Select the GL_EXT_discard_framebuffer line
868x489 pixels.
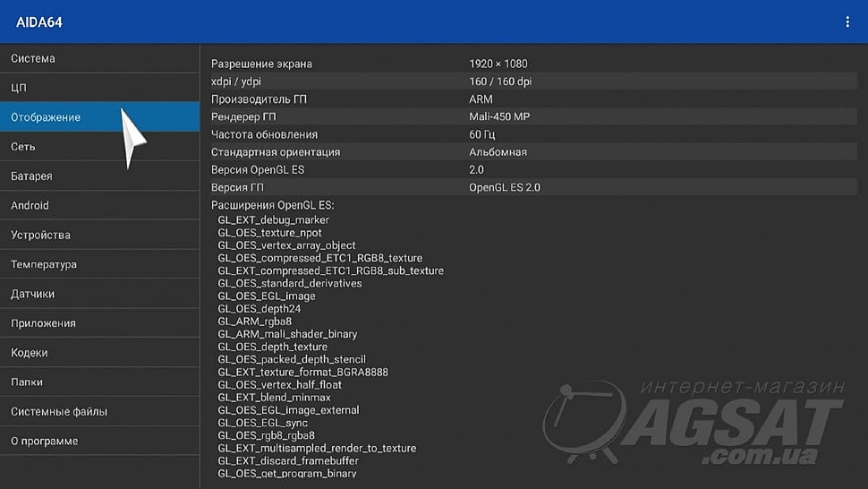(288, 460)
